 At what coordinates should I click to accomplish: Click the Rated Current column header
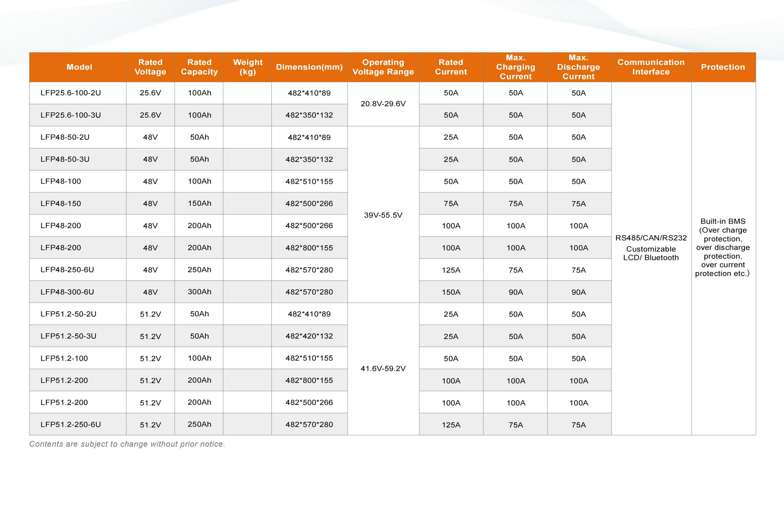451,67
